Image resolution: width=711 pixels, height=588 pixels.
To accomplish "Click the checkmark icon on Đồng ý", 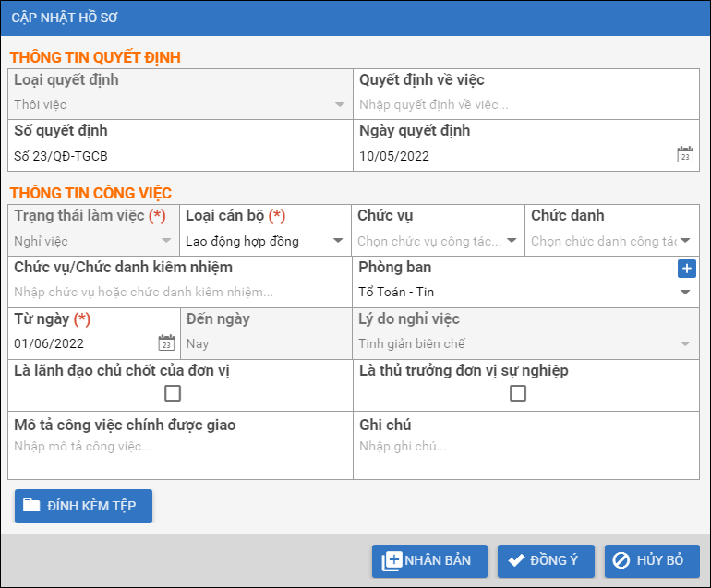I will tap(516, 560).
